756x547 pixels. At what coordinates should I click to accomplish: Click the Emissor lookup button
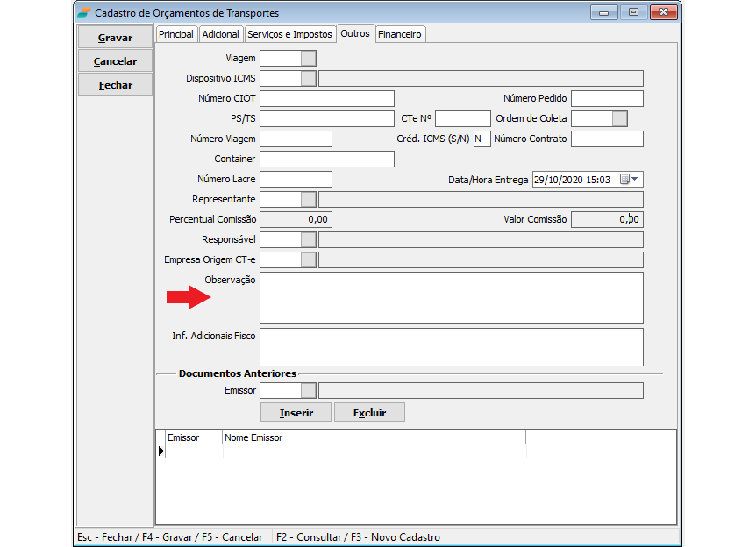point(308,391)
